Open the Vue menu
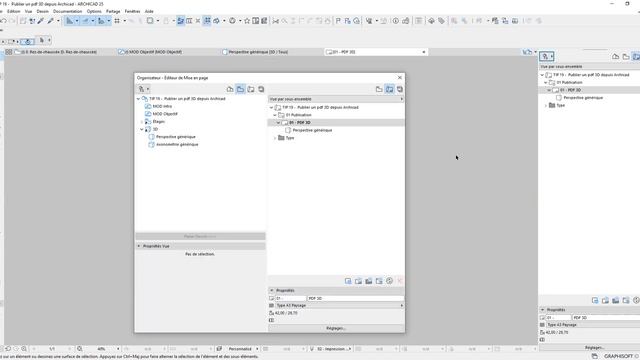The height and width of the screenshot is (360, 640). (x=28, y=11)
